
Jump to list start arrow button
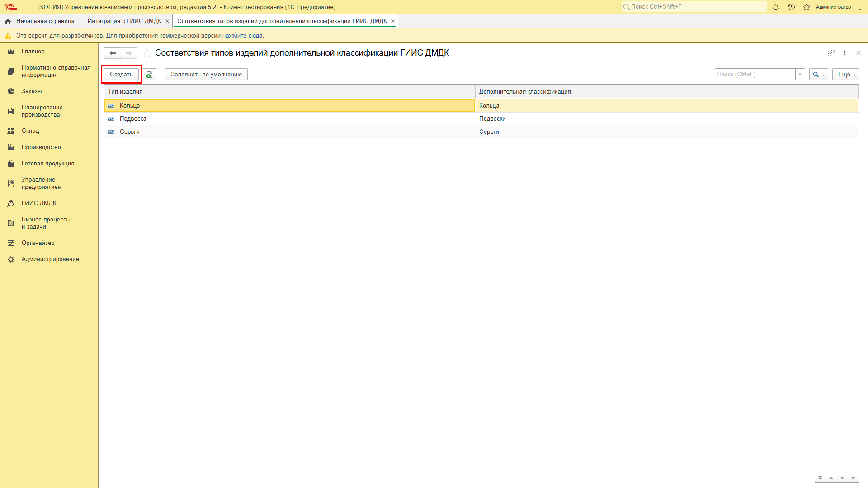[820, 478]
